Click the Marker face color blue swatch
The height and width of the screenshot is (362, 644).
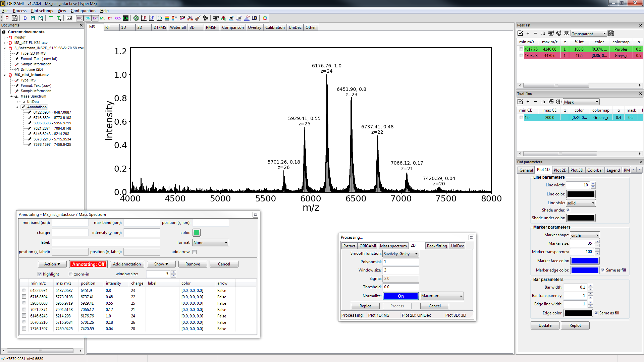(585, 261)
